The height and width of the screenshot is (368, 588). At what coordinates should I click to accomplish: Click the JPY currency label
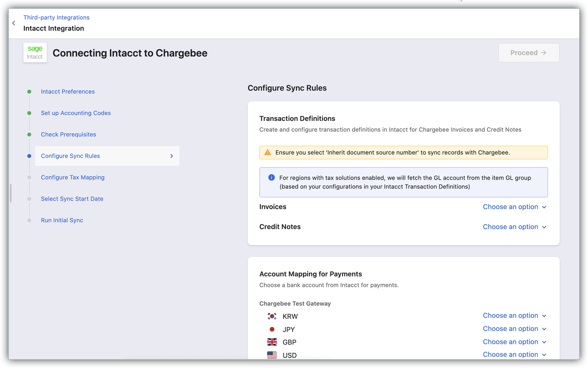(289, 329)
